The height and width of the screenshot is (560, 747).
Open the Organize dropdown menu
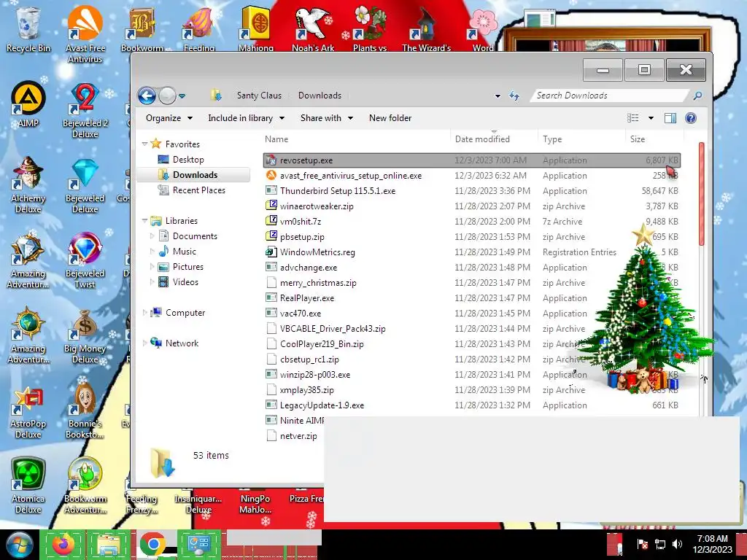[x=169, y=118]
